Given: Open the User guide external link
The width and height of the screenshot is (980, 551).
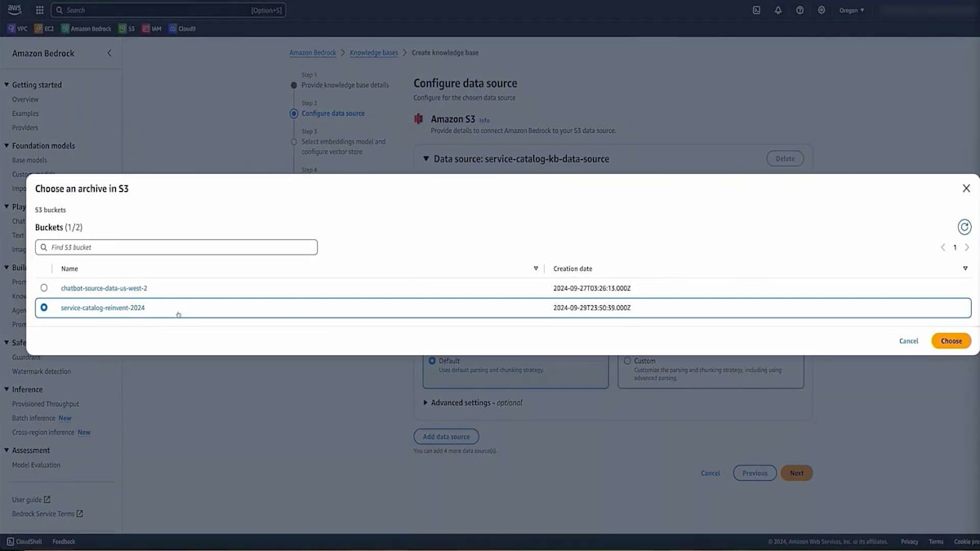Looking at the screenshot, I should pyautogui.click(x=31, y=500).
